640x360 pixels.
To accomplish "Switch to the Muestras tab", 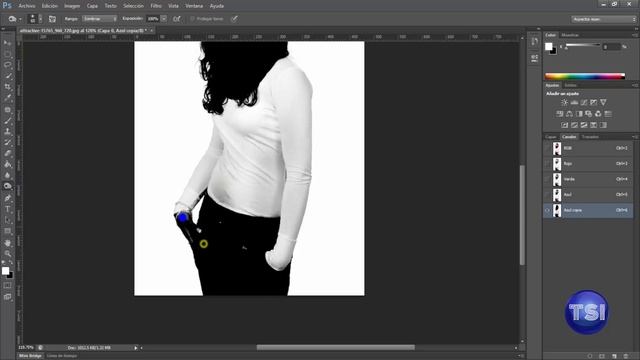I will pos(570,35).
